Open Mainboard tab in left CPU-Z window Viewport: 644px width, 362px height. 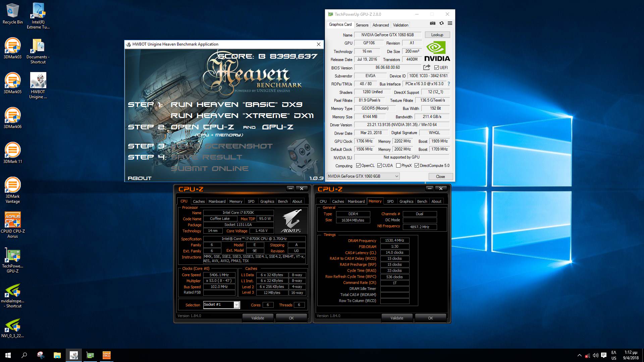217,201
